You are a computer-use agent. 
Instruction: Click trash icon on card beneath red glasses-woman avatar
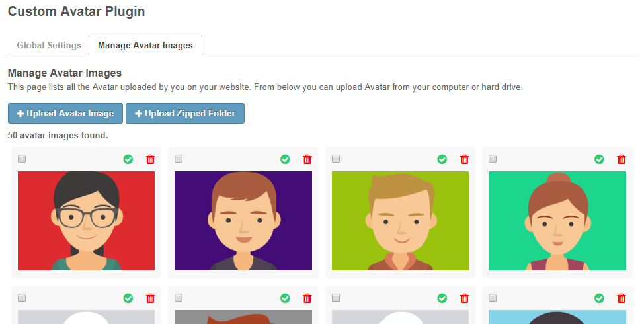[150, 298]
